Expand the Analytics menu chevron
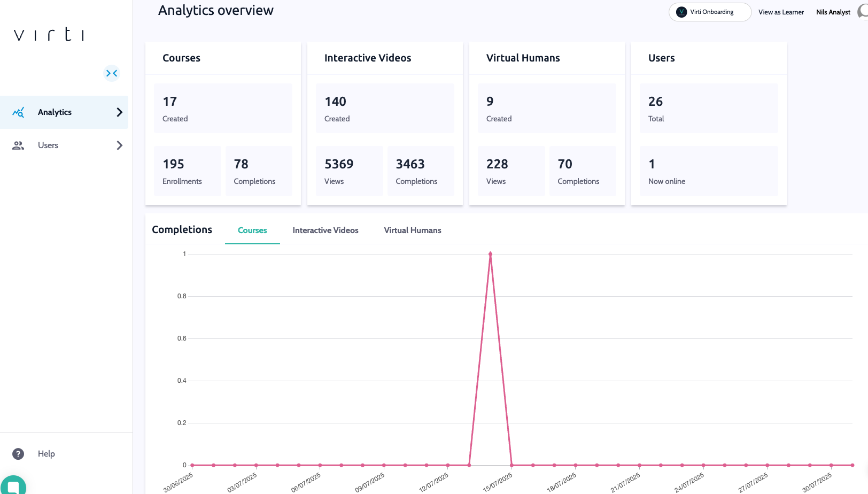868x494 pixels. 120,112
